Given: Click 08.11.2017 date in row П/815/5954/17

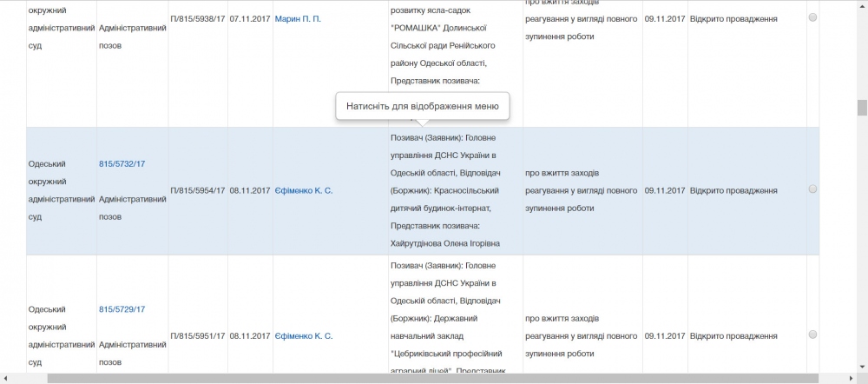Looking at the screenshot, I should click(249, 190).
